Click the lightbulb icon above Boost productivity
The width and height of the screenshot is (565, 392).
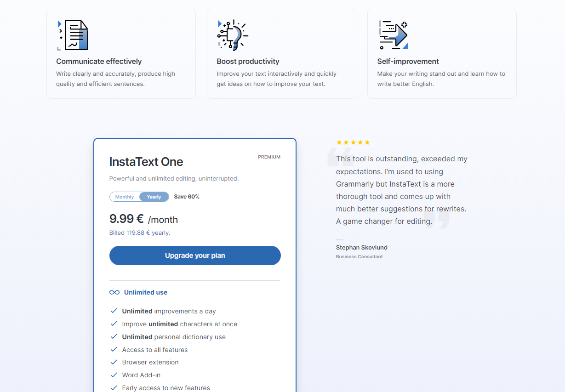233,35
